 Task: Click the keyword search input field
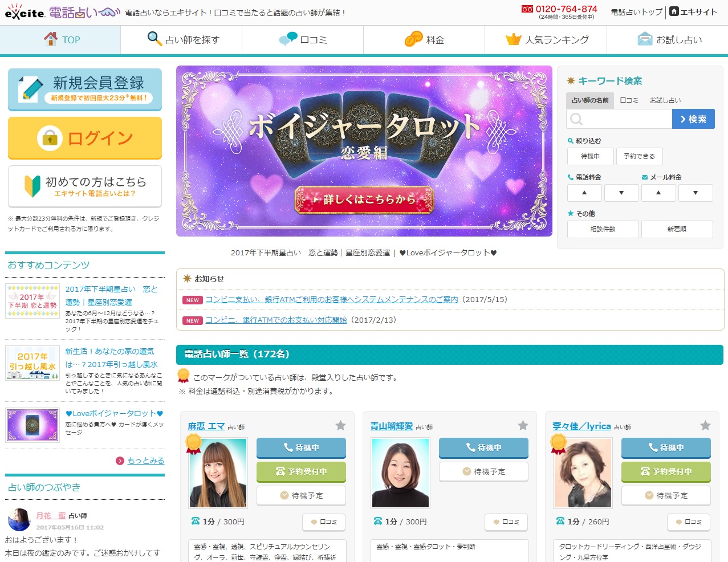(625, 119)
